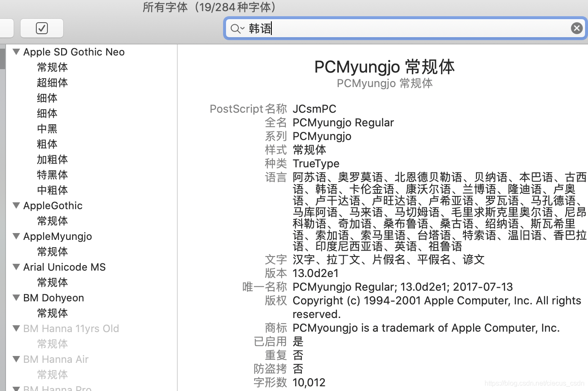Click the unique name line with 2017-07-13
Image resolution: width=588 pixels, height=391 pixels.
pyautogui.click(x=403, y=287)
